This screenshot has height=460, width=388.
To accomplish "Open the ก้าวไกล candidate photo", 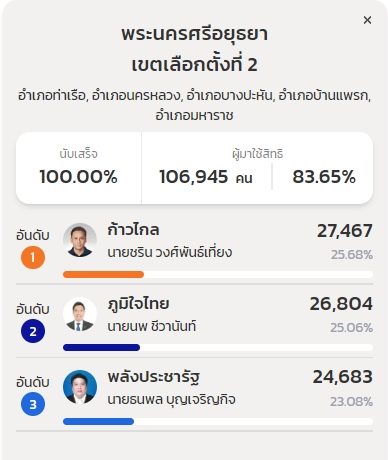I will coord(80,240).
